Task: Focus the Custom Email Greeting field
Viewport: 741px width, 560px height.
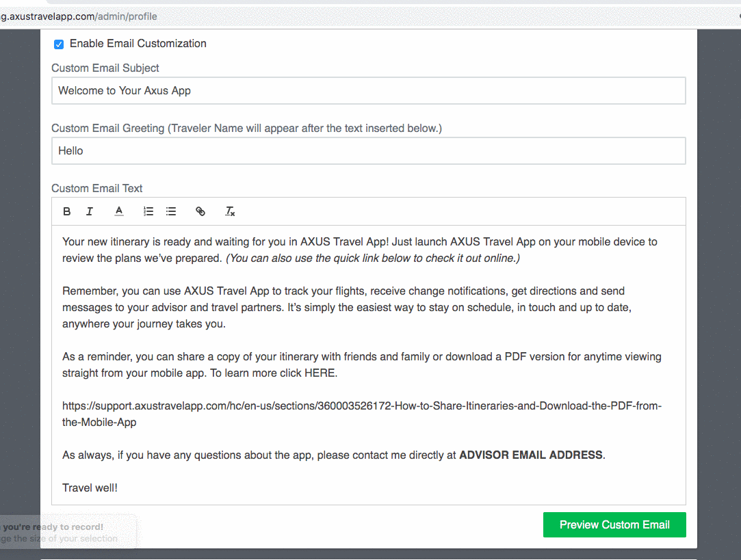Action: [x=369, y=151]
